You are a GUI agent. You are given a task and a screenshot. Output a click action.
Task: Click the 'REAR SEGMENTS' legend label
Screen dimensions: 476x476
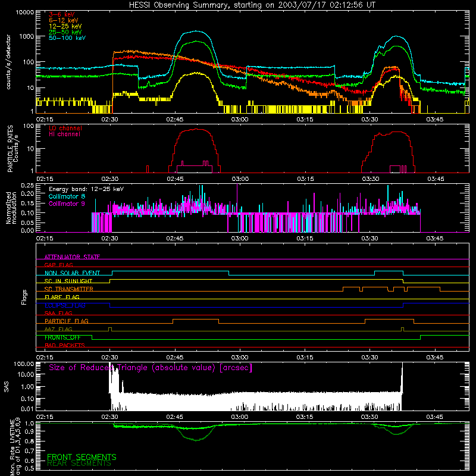(79, 464)
